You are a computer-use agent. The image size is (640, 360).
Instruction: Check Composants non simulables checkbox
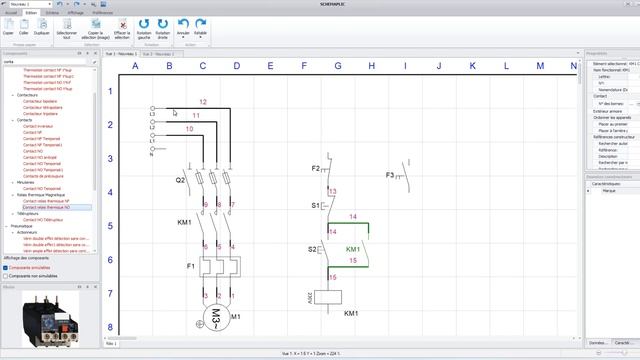(5, 276)
